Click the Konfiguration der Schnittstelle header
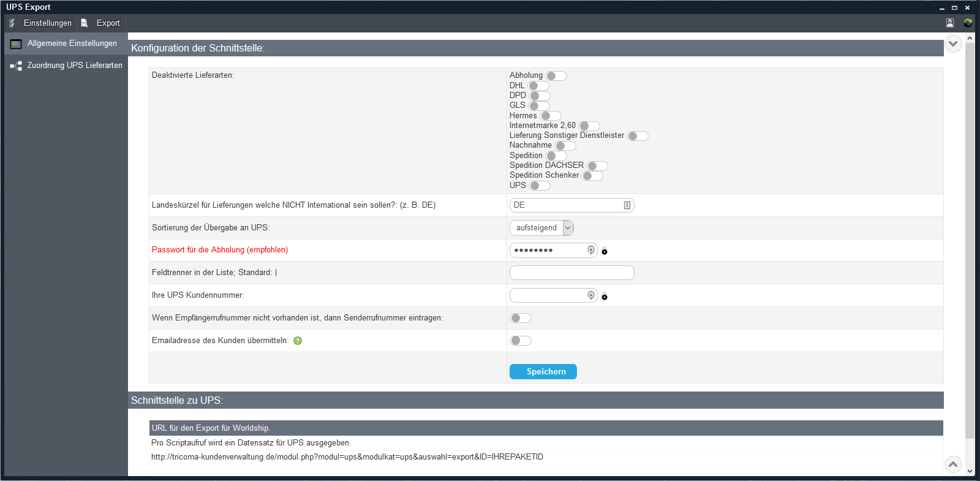980x481 pixels. pyautogui.click(x=536, y=48)
